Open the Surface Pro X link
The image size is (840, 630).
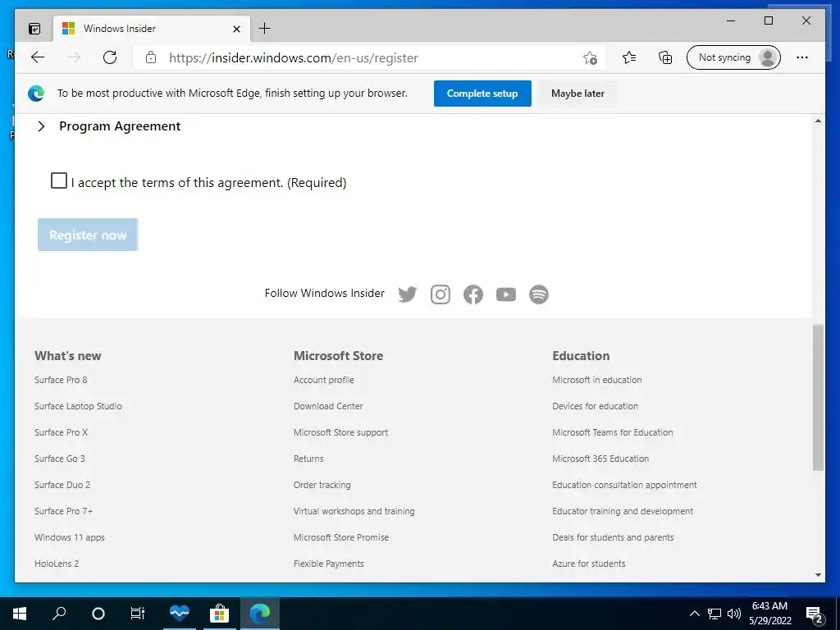coord(61,432)
